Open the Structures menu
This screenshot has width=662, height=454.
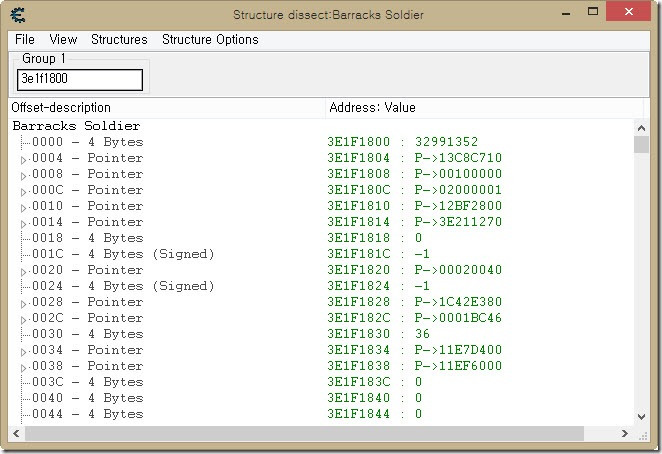pyautogui.click(x=119, y=39)
